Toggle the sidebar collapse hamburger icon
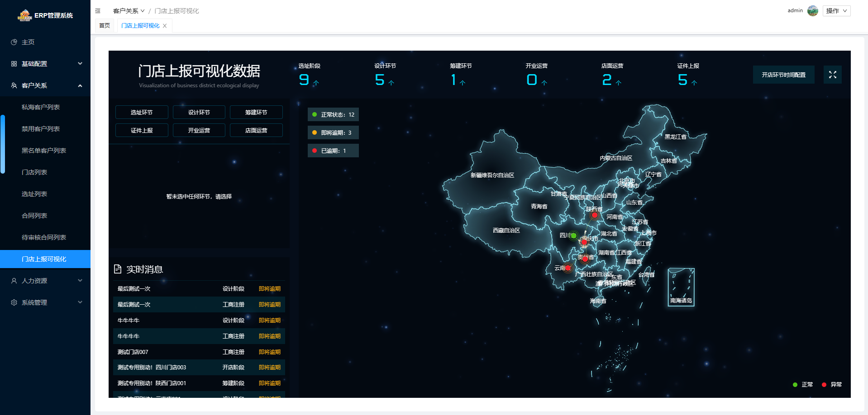868x415 pixels. (98, 11)
